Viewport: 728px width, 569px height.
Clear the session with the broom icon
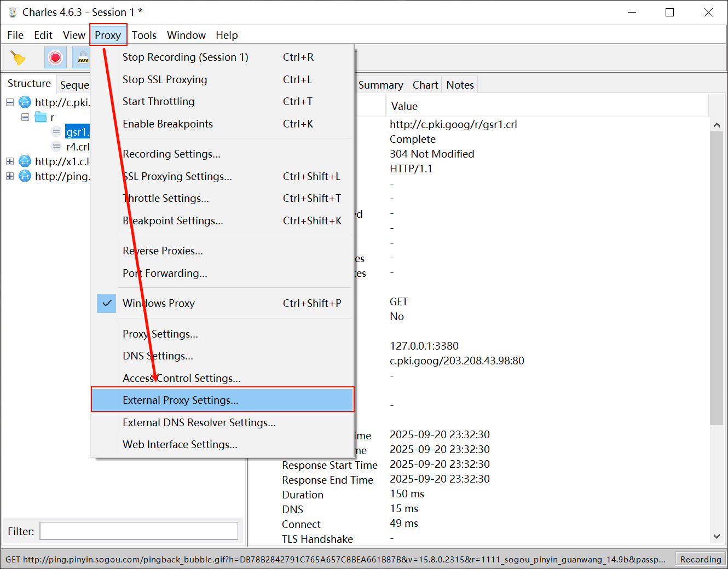tap(18, 57)
